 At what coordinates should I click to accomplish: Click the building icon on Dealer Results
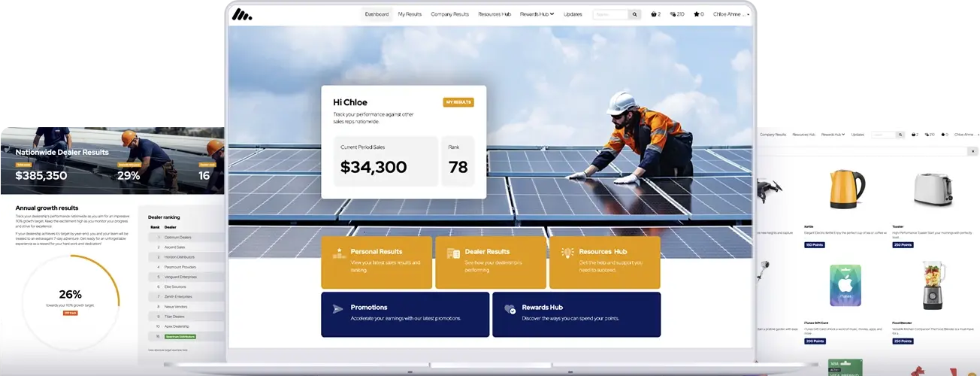coord(453,253)
